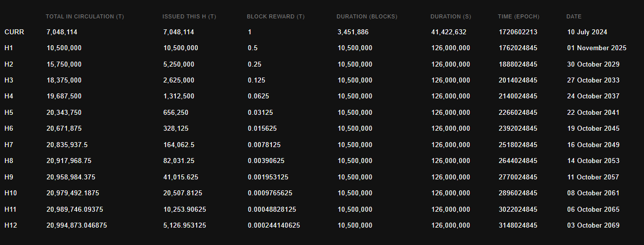Click duration seconds value 41,422,632
Screen dimensions: 644x245
coord(451,32)
